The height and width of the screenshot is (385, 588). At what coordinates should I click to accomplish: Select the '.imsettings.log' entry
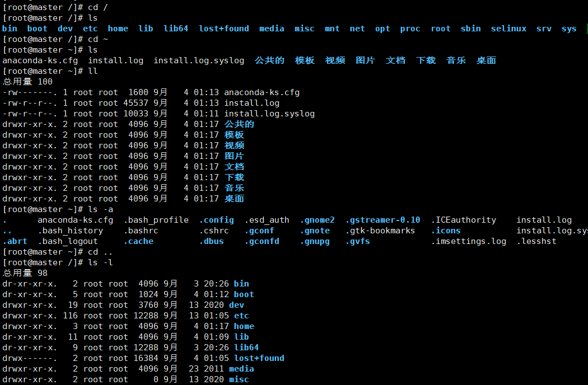[468, 241]
